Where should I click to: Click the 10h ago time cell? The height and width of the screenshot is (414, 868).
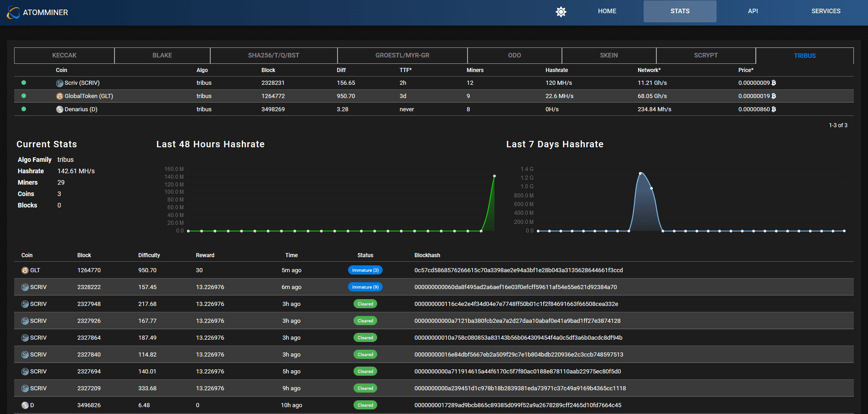(x=291, y=405)
